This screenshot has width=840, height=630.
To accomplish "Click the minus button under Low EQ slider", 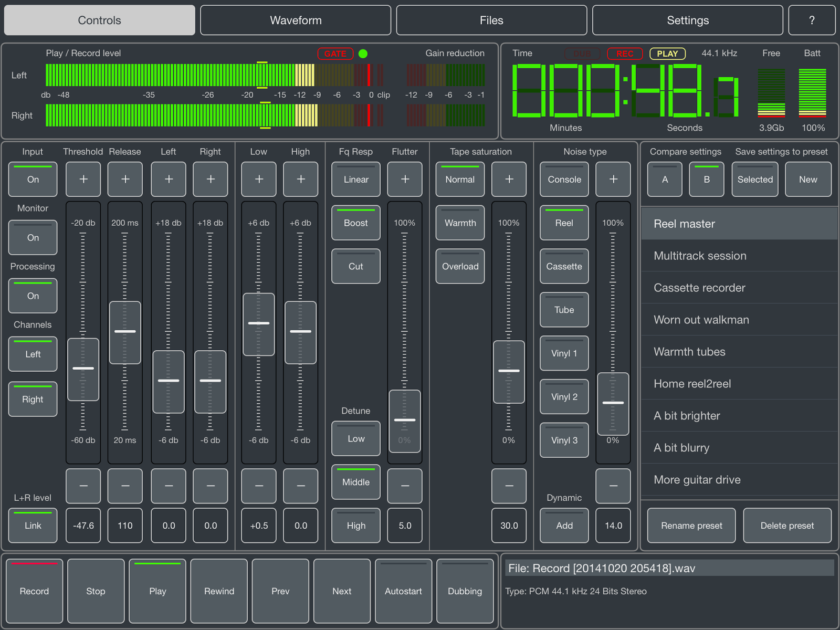I will tap(258, 486).
